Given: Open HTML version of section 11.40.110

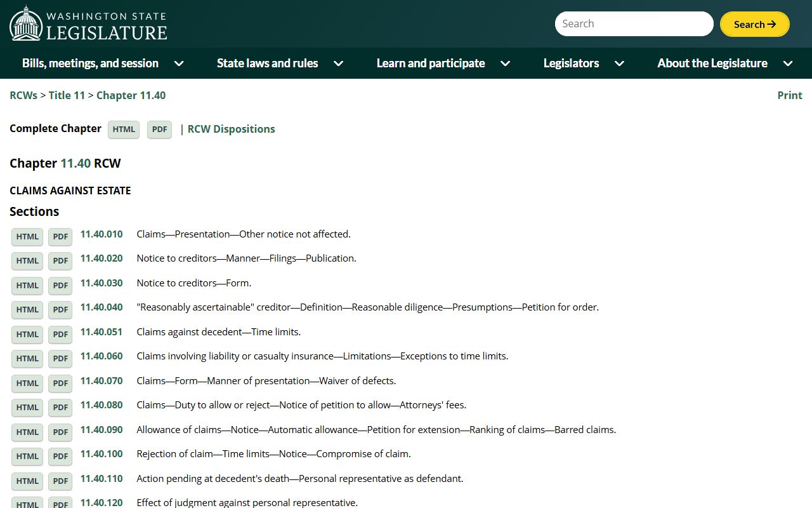Looking at the screenshot, I should click(27, 481).
